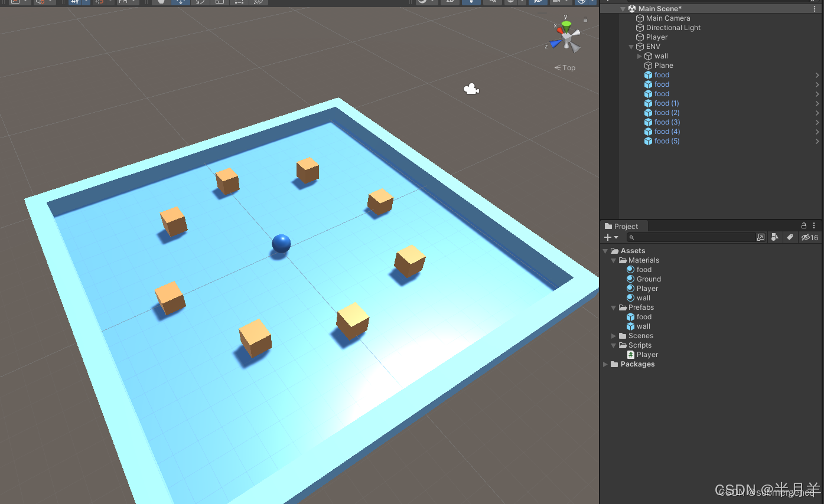Viewport: 824px width, 504px height.
Task: Collapse the Materials folder arrow
Action: (614, 260)
